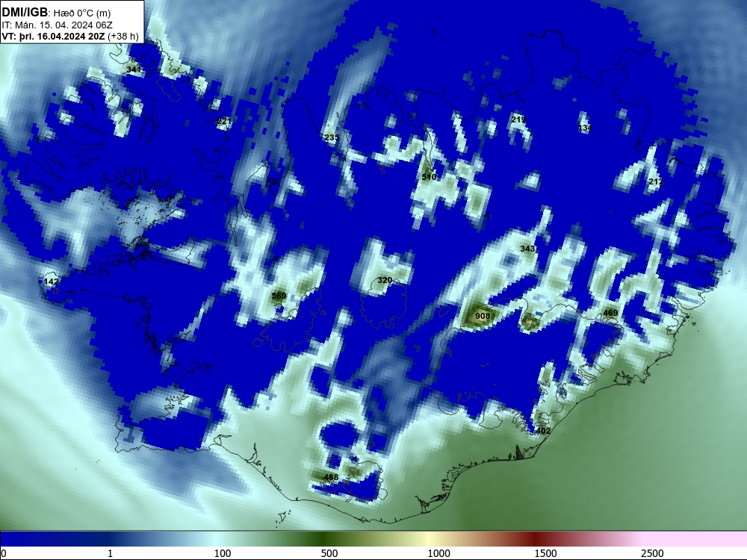Click the map value label 510
The image size is (747, 560).
[x=430, y=177]
